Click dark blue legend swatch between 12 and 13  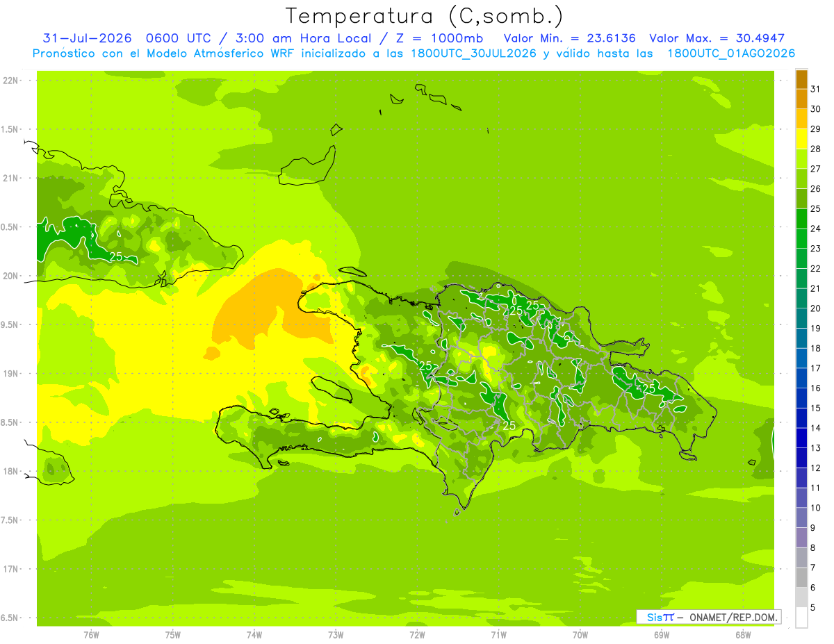801,458
